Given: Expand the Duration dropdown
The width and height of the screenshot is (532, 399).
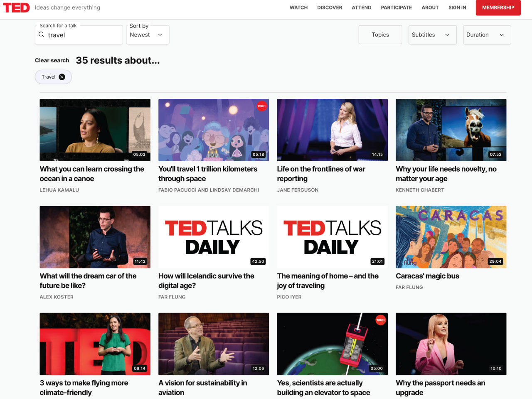Looking at the screenshot, I should (x=487, y=35).
